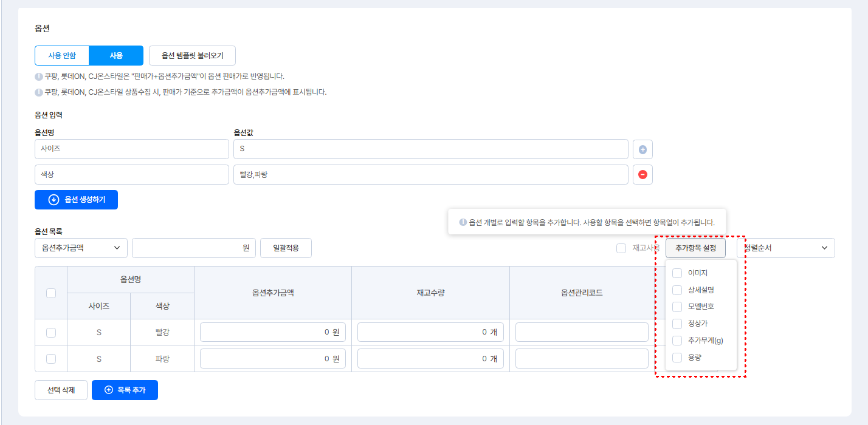868x425 pixels.
Task: Check the 이미지 option in extra fields
Action: click(x=677, y=273)
